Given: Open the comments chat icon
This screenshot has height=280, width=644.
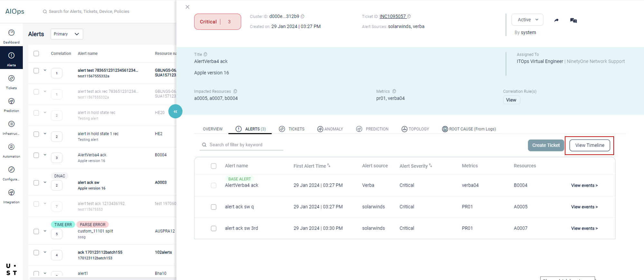Looking at the screenshot, I should [573, 20].
